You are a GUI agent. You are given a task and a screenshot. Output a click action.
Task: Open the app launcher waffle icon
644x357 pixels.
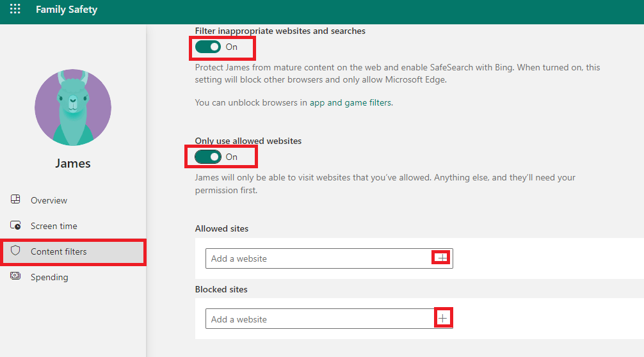[15, 10]
